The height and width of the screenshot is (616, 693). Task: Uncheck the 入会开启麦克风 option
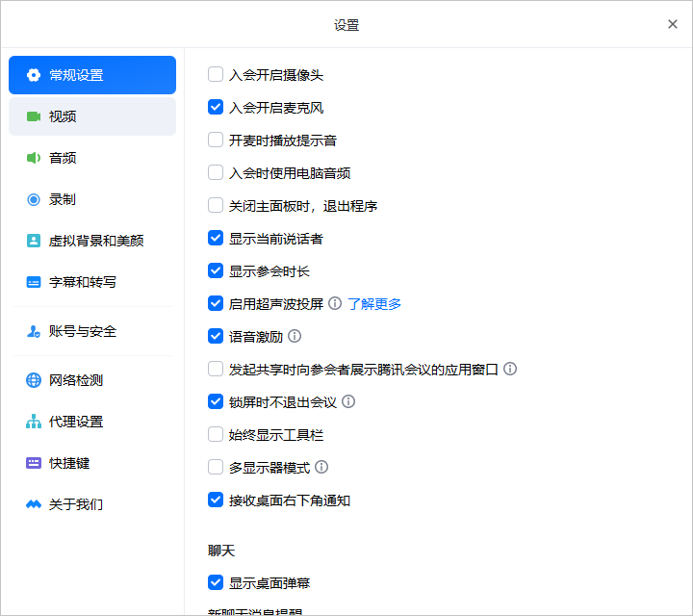coord(216,107)
